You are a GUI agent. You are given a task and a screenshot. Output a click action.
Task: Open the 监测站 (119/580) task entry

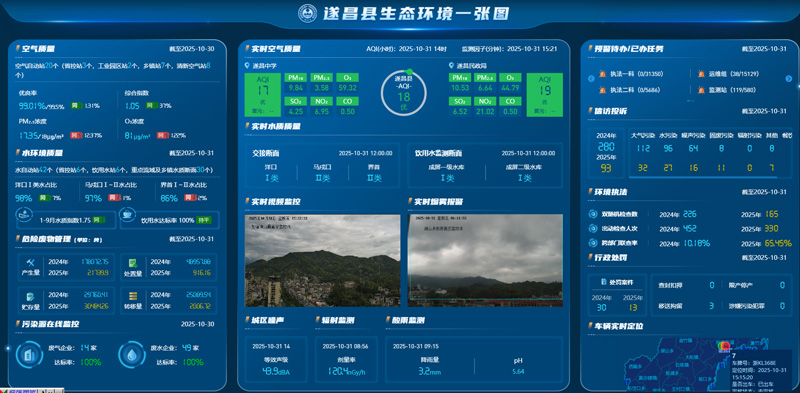[x=727, y=90]
